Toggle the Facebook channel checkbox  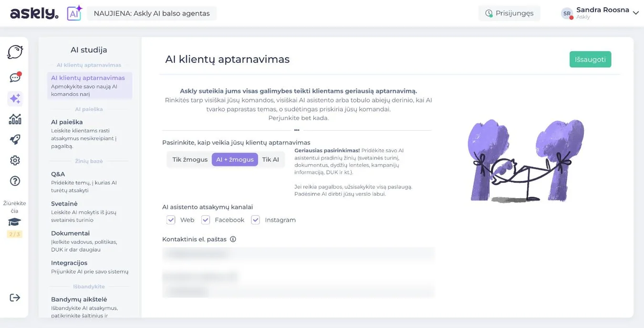click(x=206, y=220)
